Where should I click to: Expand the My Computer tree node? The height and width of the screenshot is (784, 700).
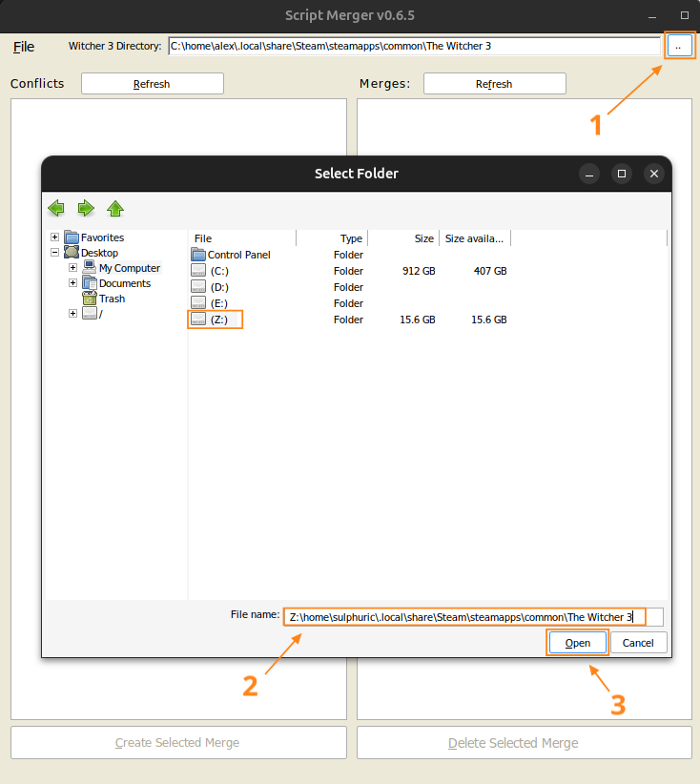[x=72, y=268]
